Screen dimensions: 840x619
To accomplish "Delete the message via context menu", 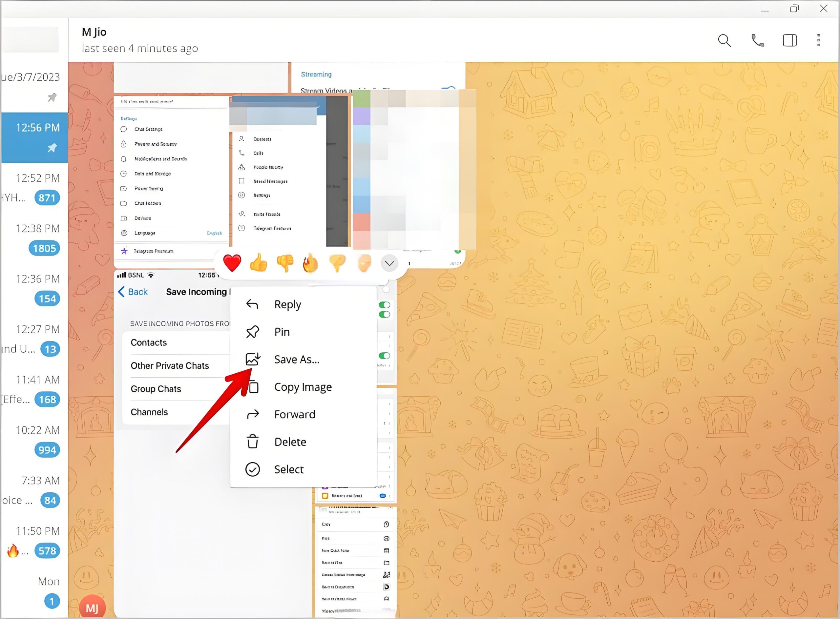I will point(290,442).
